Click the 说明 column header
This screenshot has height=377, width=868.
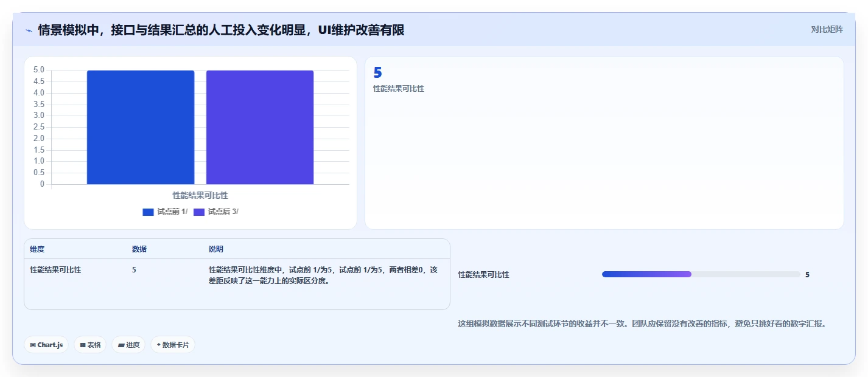[x=216, y=249]
